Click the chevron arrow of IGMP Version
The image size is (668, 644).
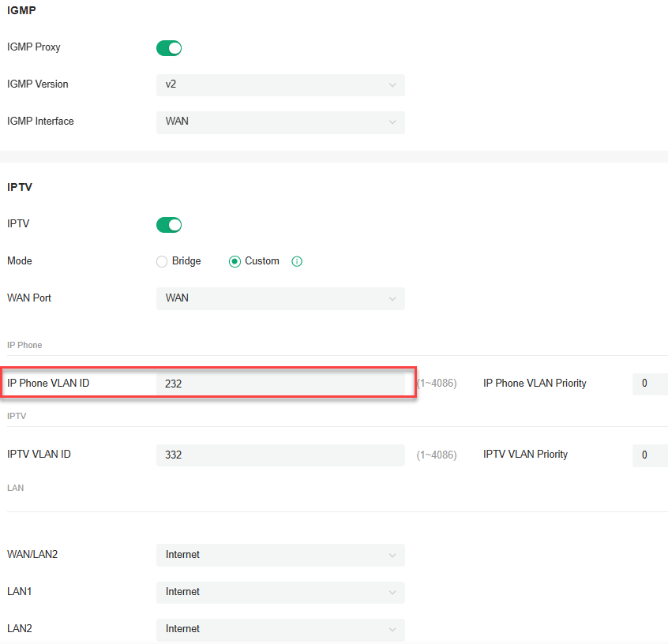pos(392,85)
